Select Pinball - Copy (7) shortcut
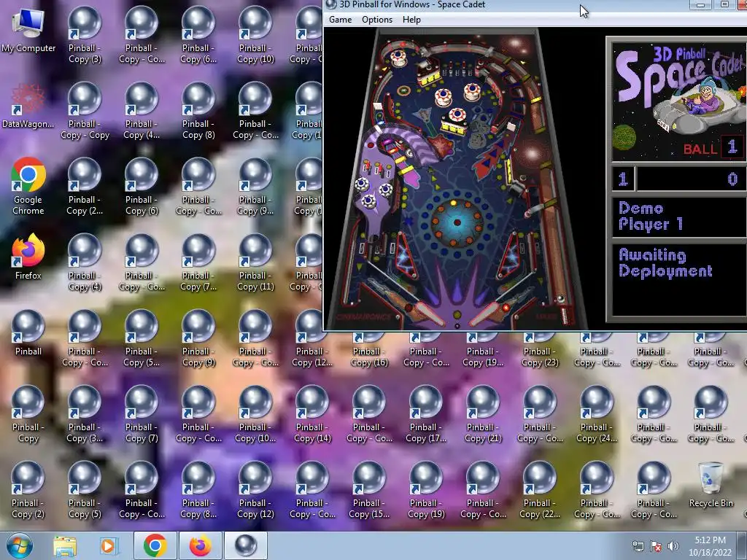Image resolution: width=747 pixels, height=560 pixels. pos(142,413)
